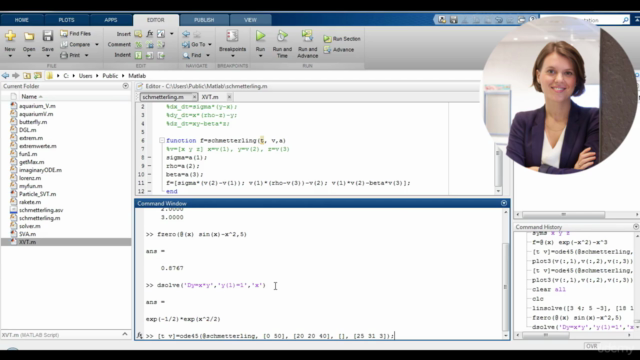Navigate back with editor back arrow
Image resolution: width=640 pixels, height=360 pixels.
pyautogui.click(x=186, y=33)
